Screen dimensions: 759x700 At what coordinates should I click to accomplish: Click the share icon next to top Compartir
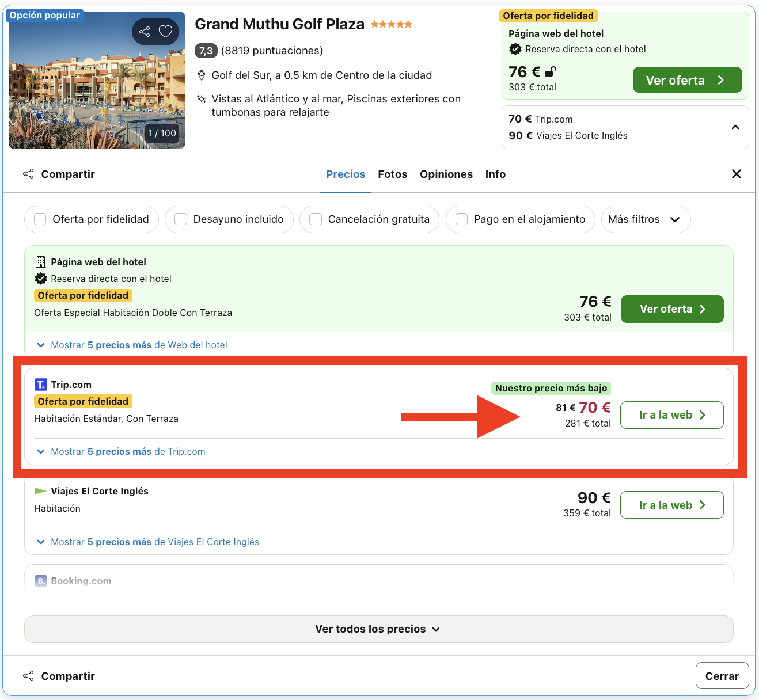(x=28, y=174)
